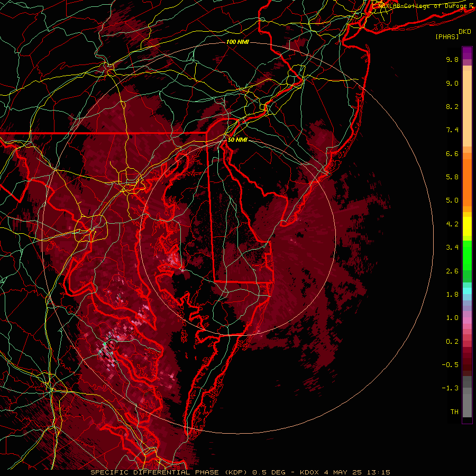This screenshot has width=476, height=476.
Task: Select the cyan color bar segment
Action: coord(467,291)
